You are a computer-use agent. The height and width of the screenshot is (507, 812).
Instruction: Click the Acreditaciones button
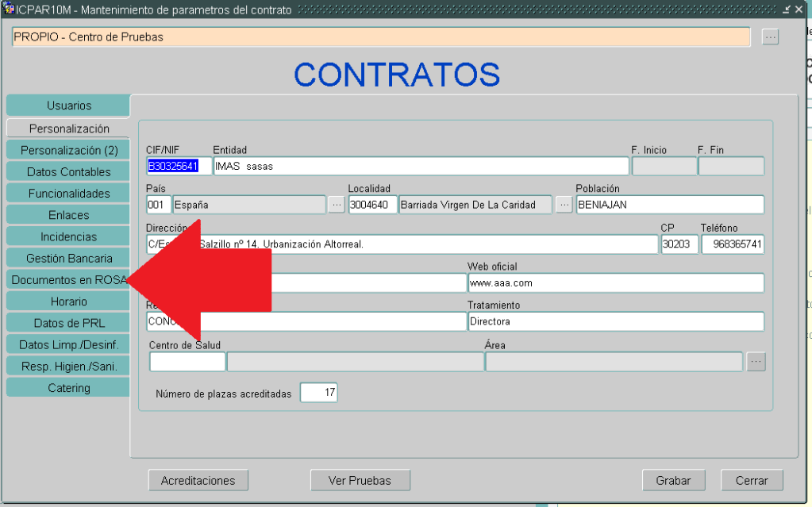point(198,480)
